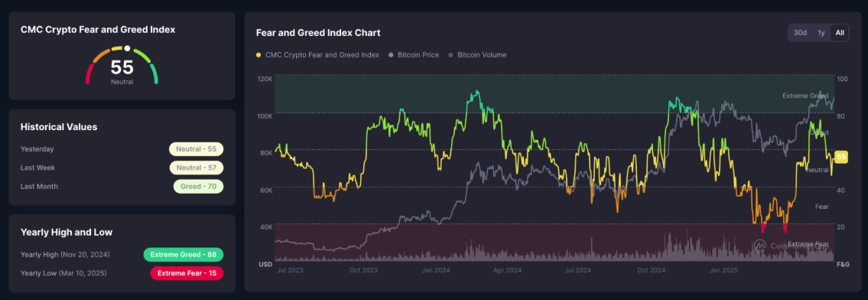Click the dark gray Bitcoin Volume legend dot

(450, 55)
